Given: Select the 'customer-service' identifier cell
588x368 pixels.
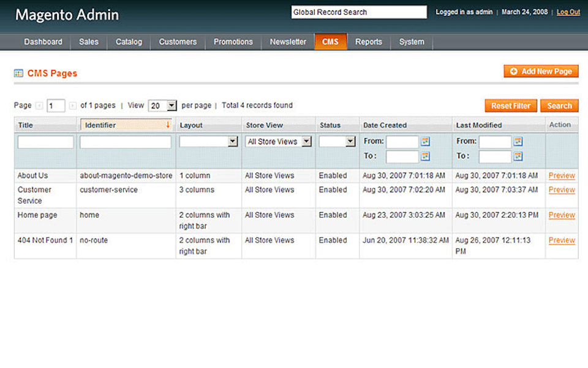Looking at the screenshot, I should 109,190.
